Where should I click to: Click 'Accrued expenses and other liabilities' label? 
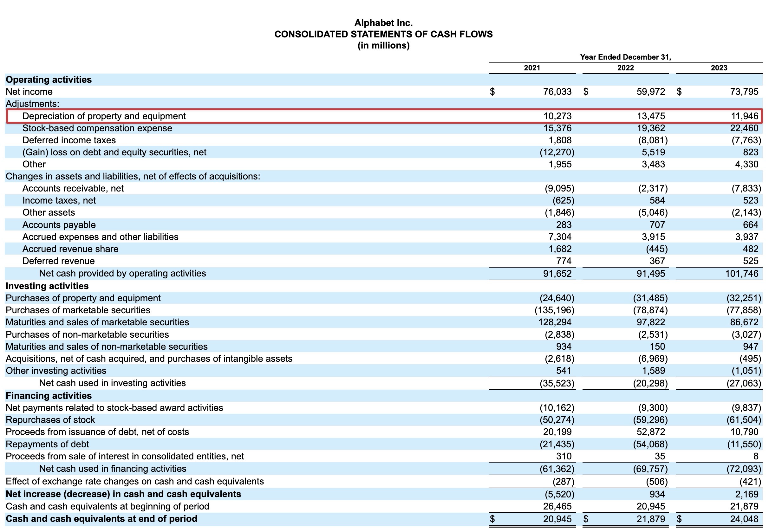[100, 237]
